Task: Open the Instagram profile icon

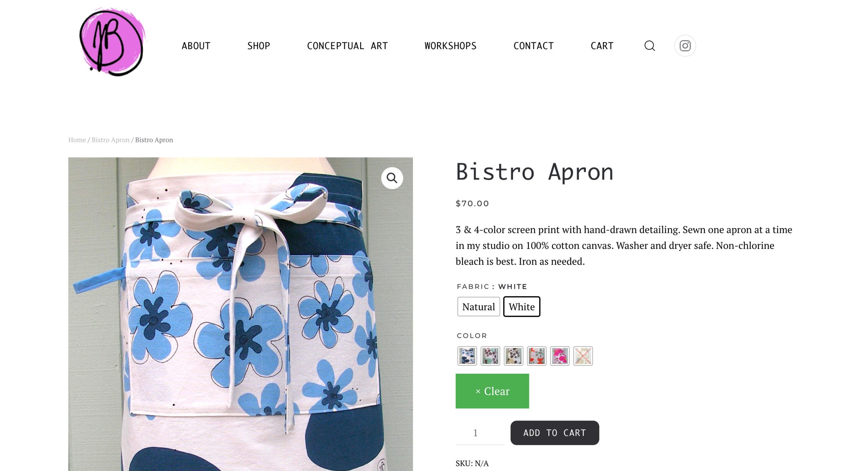Action: (x=685, y=46)
